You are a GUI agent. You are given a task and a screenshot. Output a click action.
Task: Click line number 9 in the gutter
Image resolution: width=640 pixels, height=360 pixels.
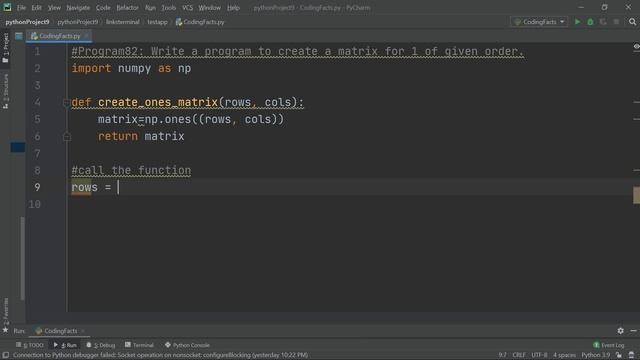(37, 187)
